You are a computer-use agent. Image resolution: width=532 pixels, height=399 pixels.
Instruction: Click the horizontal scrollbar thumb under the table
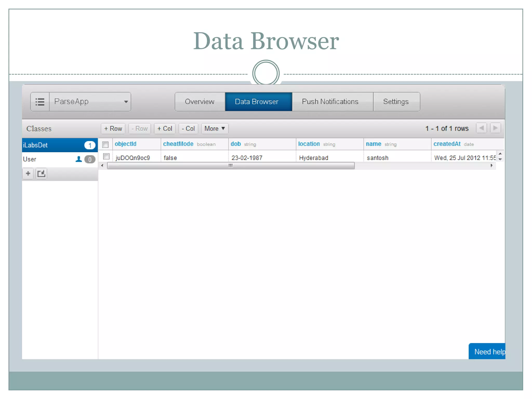pos(231,166)
